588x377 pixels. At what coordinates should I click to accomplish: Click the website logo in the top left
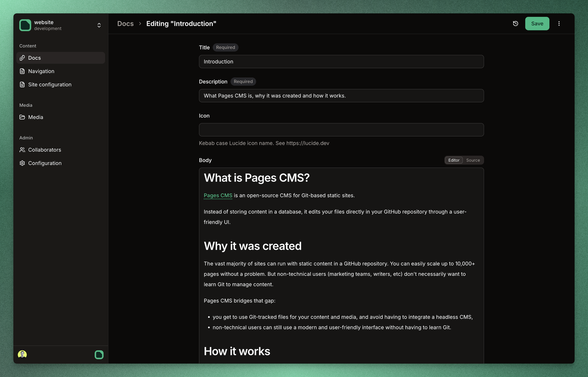point(25,25)
